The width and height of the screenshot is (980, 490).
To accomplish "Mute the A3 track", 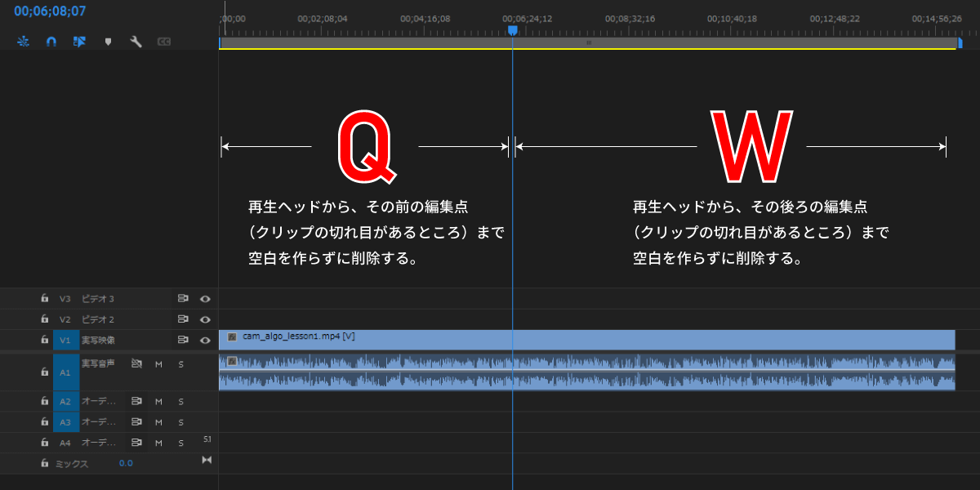I will pyautogui.click(x=159, y=422).
